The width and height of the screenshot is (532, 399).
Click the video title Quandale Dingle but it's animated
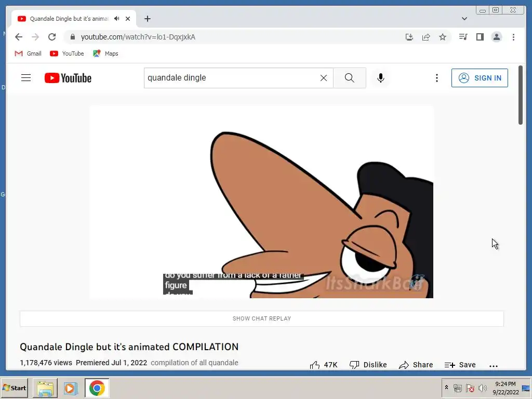(x=129, y=347)
